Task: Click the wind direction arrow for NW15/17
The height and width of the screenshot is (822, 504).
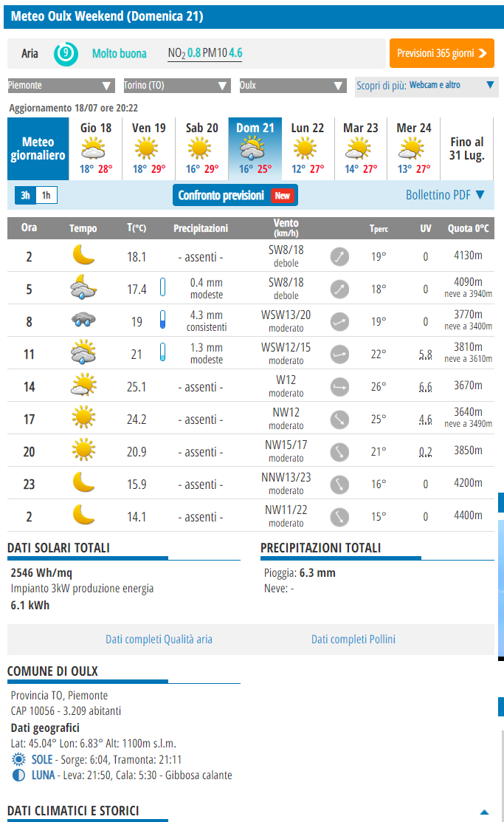Action: point(339,451)
